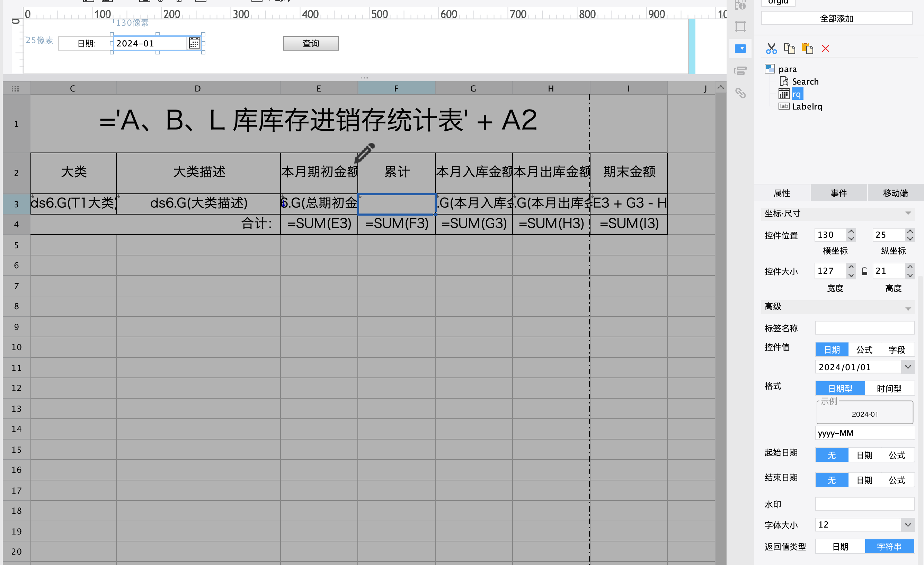
Task: Click the 宽度 value field 127
Action: tap(830, 271)
